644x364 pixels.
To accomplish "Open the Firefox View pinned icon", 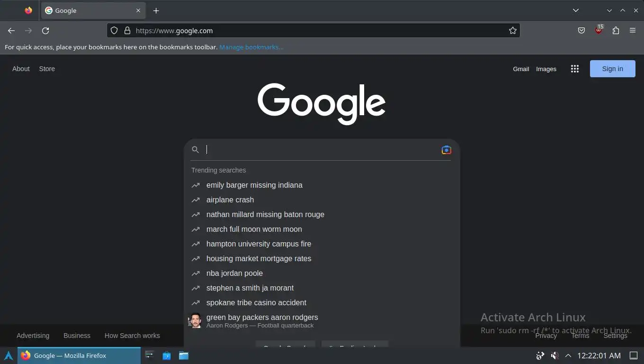I will [x=28, y=10].
